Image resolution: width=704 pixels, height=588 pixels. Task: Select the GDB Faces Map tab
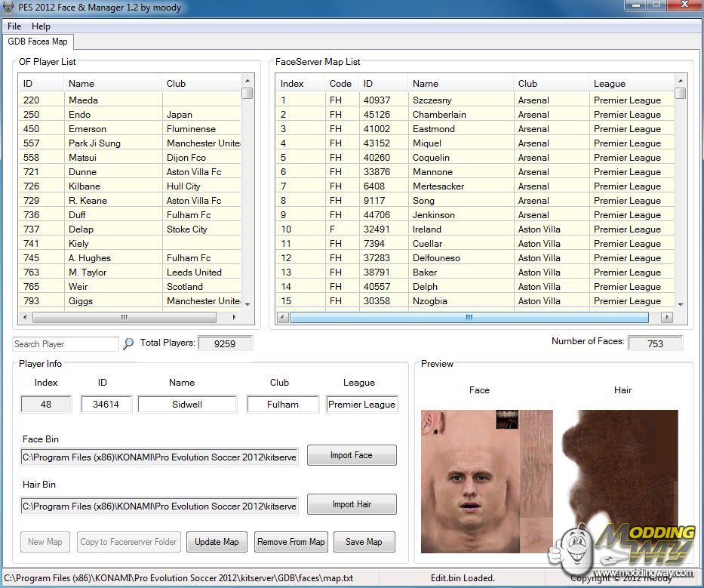[38, 42]
